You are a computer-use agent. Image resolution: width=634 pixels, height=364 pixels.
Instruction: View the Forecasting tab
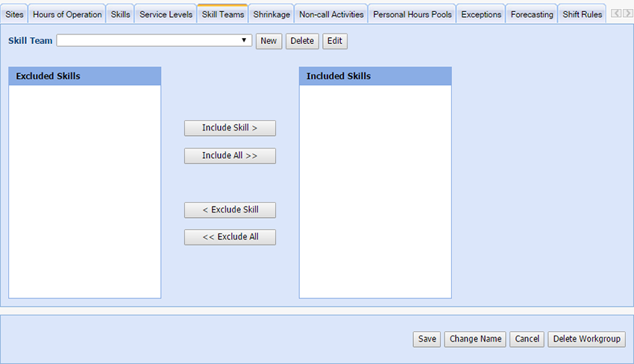click(x=532, y=14)
